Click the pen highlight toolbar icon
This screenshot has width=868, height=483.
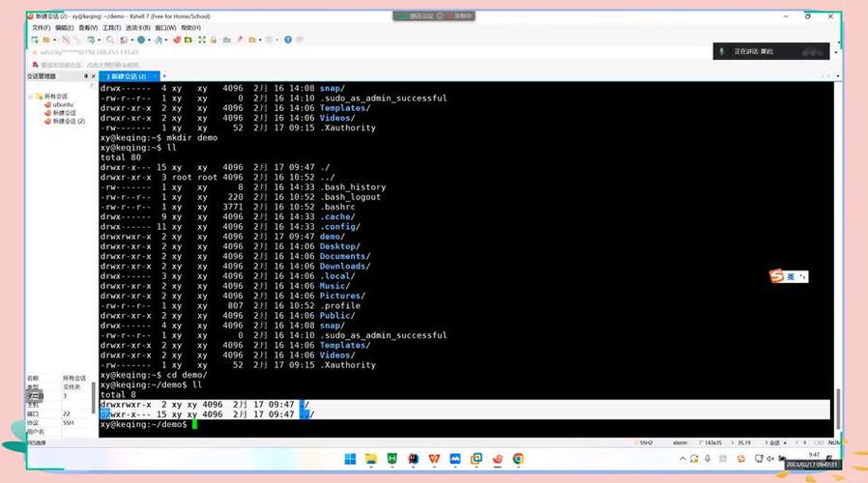[x=240, y=40]
